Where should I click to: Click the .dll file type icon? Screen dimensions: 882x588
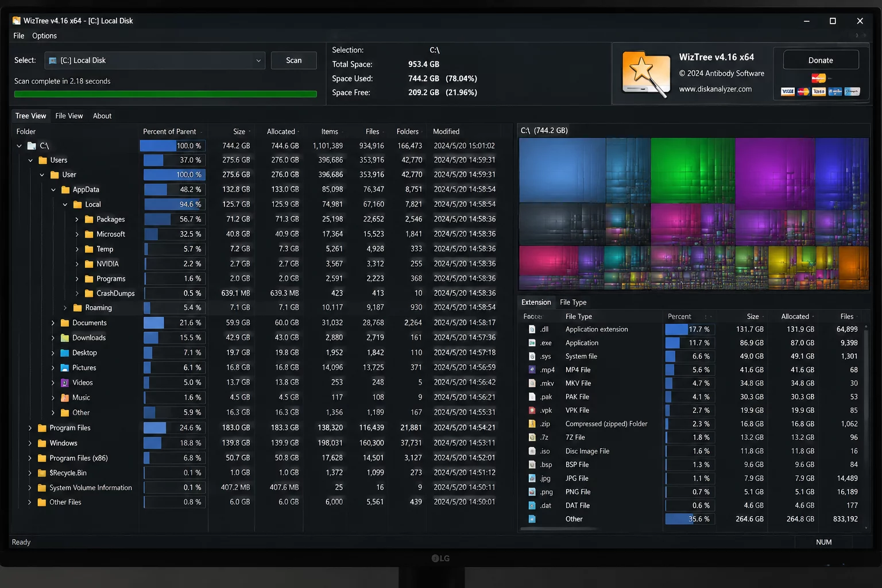click(532, 330)
